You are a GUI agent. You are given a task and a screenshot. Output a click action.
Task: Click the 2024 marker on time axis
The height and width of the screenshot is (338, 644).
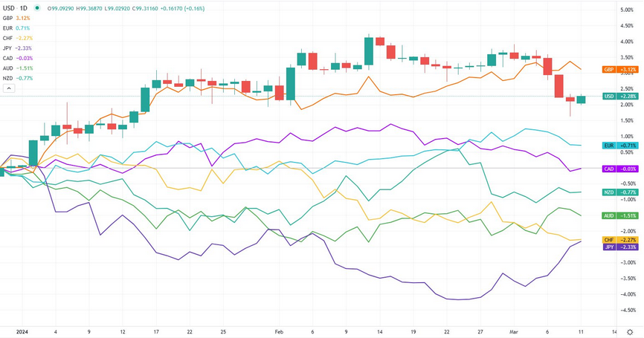point(22,332)
